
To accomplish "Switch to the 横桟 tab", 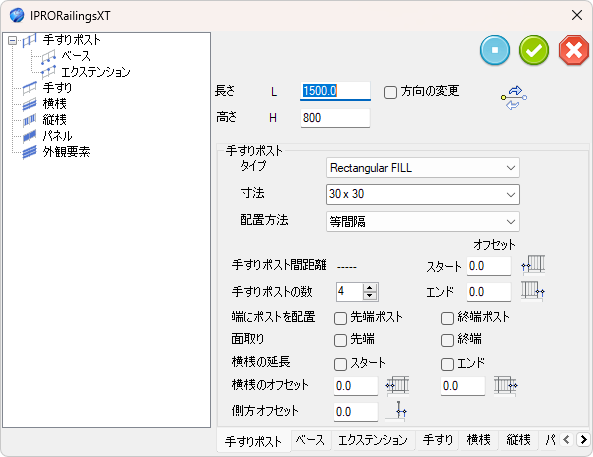I will (478, 440).
